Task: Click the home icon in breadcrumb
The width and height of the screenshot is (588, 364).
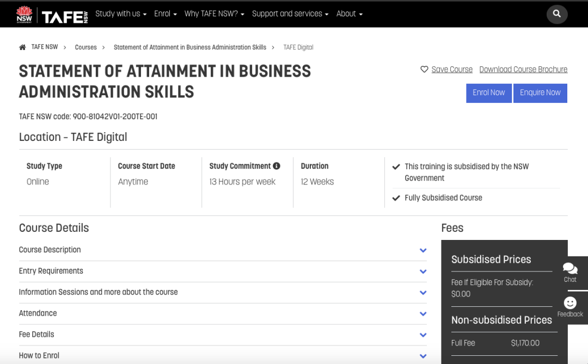Action: click(22, 47)
